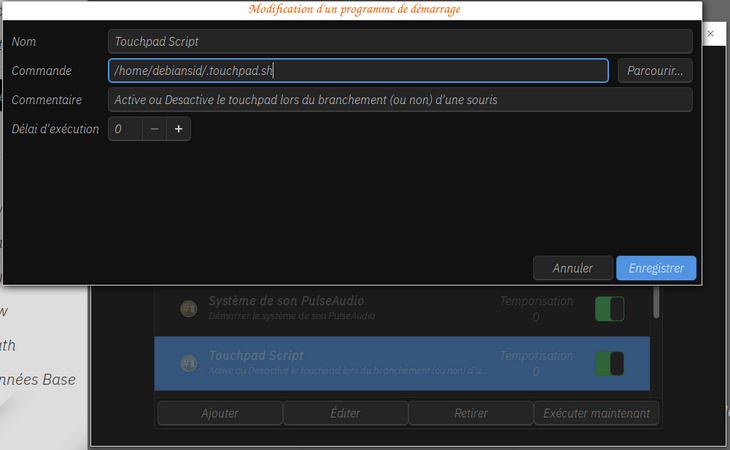
Task: Click the PulseAudio entry's gear icon
Action: 187,309
